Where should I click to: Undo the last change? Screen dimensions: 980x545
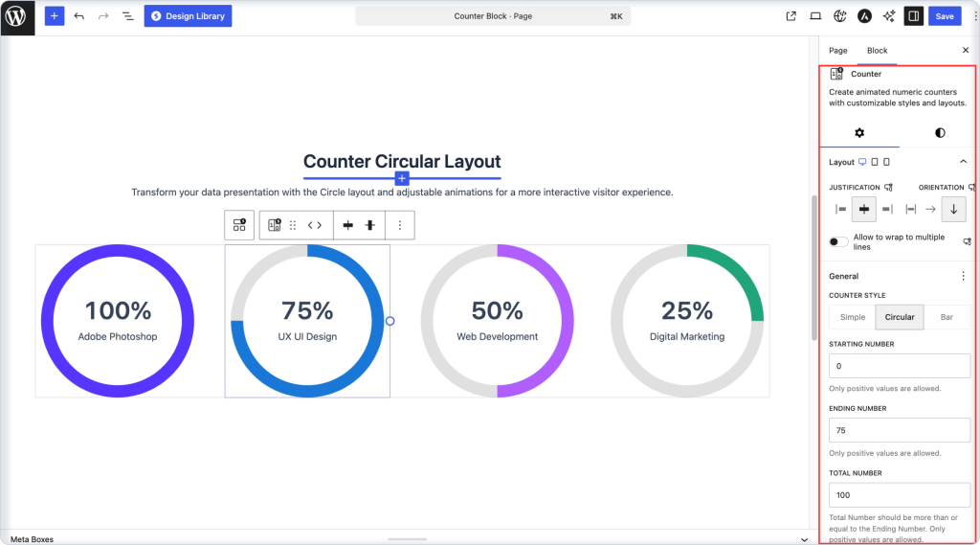click(x=78, y=16)
